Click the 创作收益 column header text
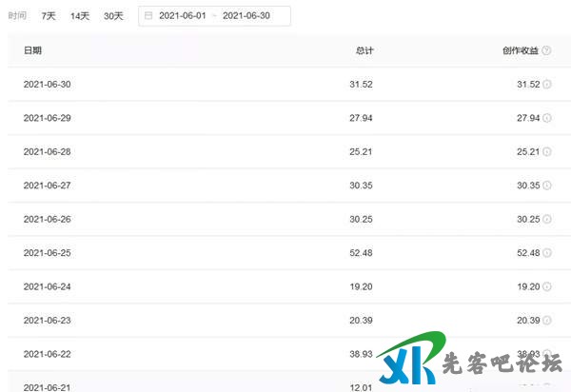Screen dimensions: 571x392 point(519,50)
